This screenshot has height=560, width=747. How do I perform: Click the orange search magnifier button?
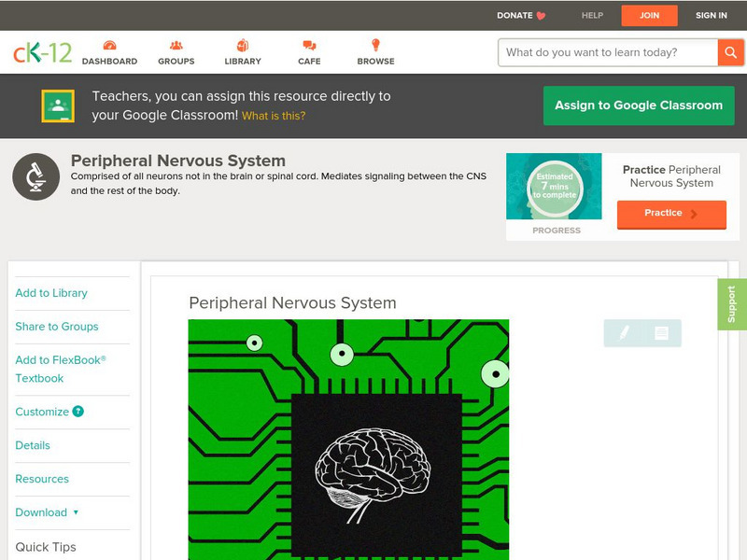[730, 52]
